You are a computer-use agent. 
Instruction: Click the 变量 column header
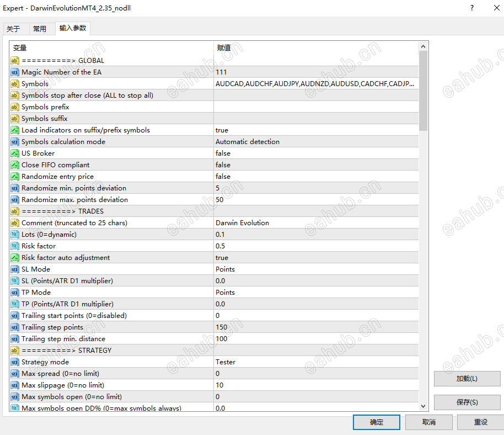click(x=111, y=48)
